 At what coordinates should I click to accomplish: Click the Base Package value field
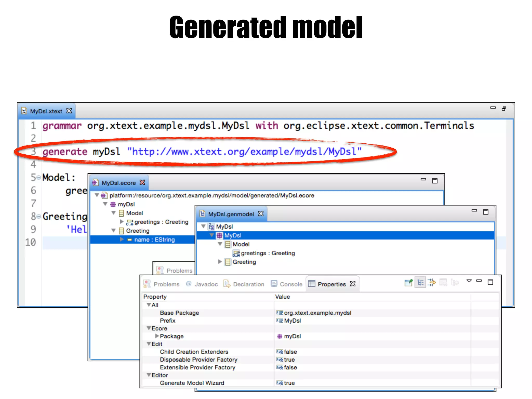point(317,313)
